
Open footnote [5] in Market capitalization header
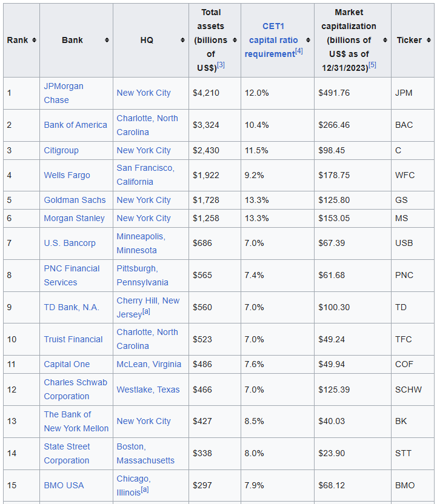tap(372, 65)
